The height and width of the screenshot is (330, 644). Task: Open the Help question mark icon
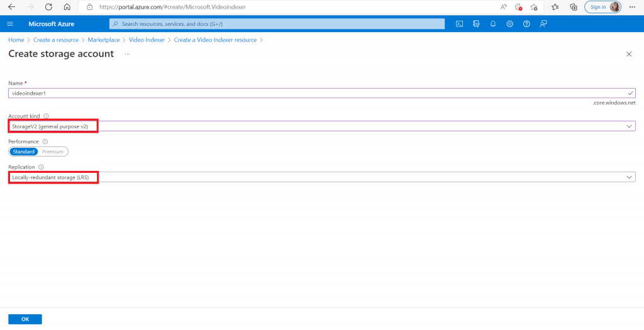pos(526,24)
